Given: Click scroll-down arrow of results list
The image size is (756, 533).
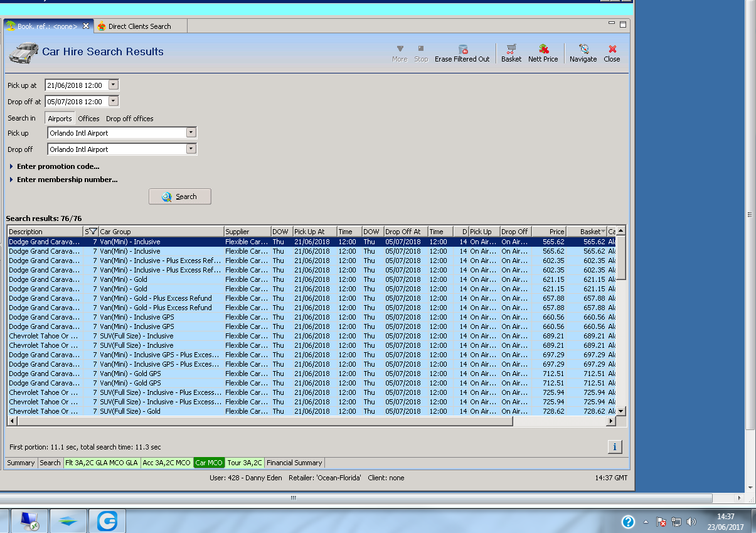Looking at the screenshot, I should pyautogui.click(x=621, y=411).
